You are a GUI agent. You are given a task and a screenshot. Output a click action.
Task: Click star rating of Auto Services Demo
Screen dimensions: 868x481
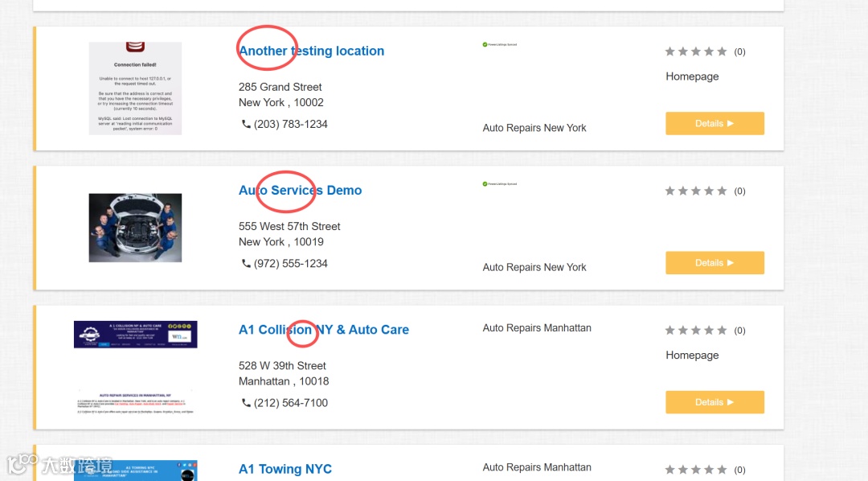pyautogui.click(x=696, y=191)
